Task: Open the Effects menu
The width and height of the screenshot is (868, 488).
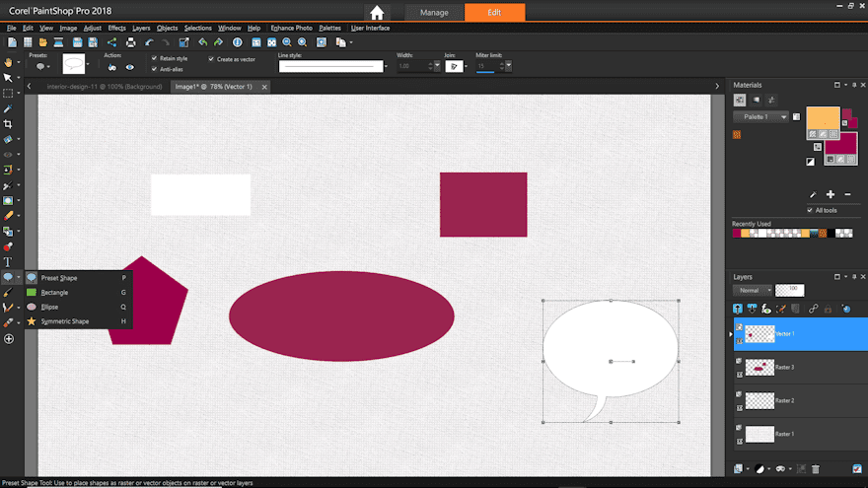Action: click(116, 28)
